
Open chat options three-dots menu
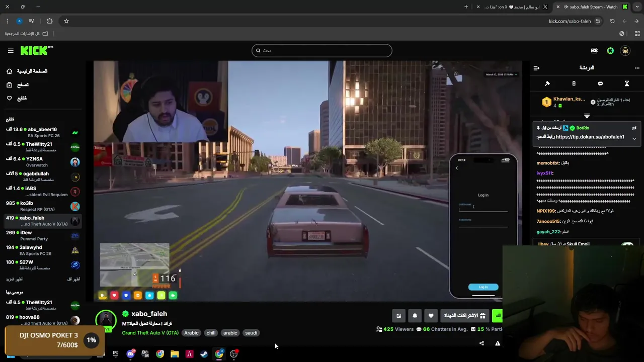point(637,68)
